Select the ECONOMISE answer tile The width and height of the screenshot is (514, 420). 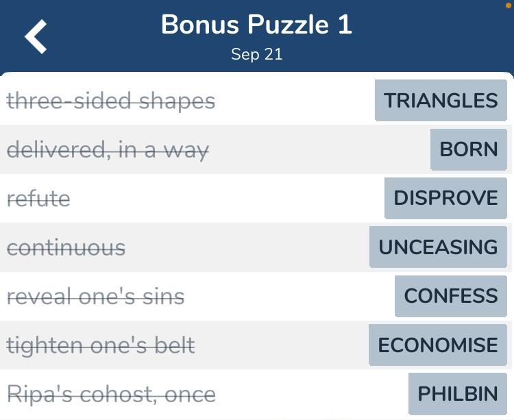tap(438, 345)
